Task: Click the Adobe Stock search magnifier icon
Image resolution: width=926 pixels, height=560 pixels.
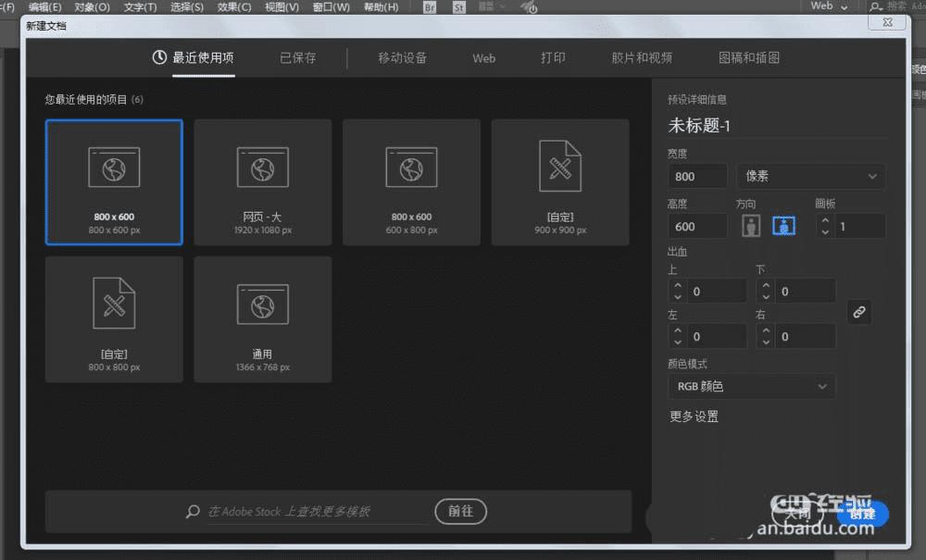Action: pyautogui.click(x=193, y=512)
